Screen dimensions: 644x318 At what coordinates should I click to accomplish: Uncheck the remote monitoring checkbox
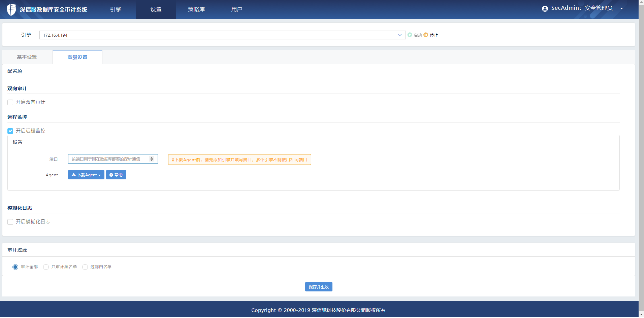[x=10, y=131]
